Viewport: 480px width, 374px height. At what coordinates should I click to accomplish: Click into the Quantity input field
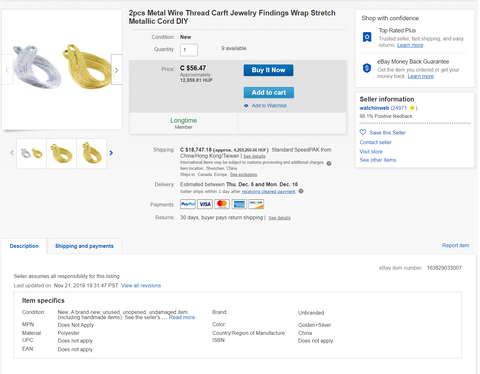pos(189,50)
